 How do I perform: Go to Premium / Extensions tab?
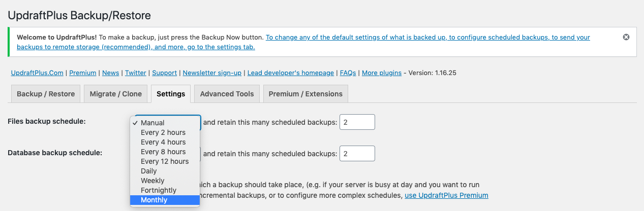click(305, 94)
